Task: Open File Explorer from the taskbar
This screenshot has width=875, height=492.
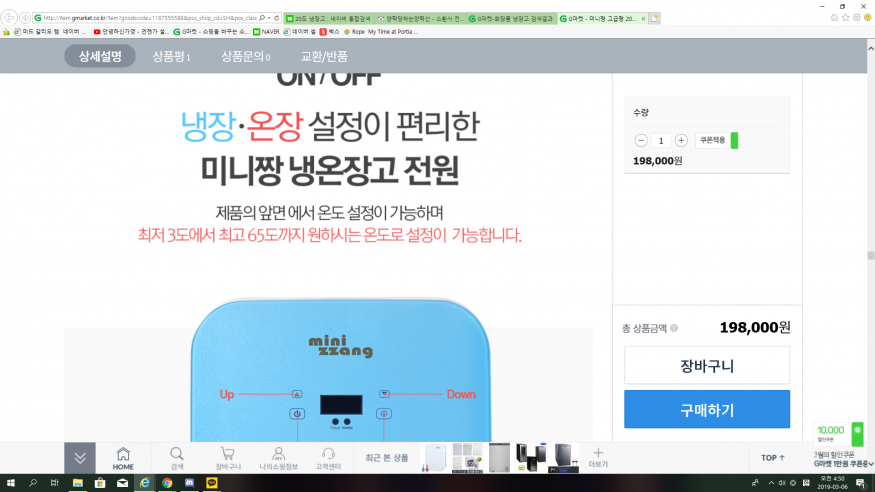Action: click(x=77, y=483)
